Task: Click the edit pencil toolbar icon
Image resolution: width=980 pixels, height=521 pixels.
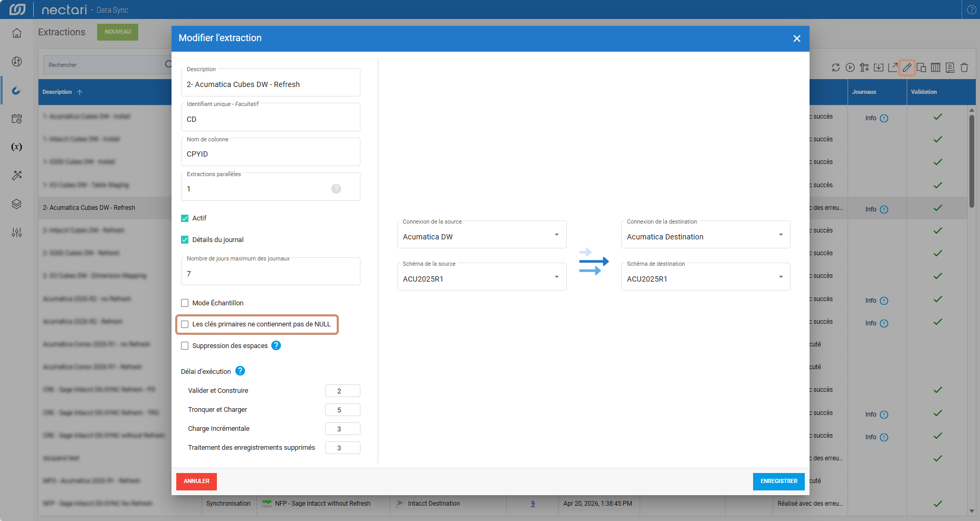Action: (x=907, y=67)
